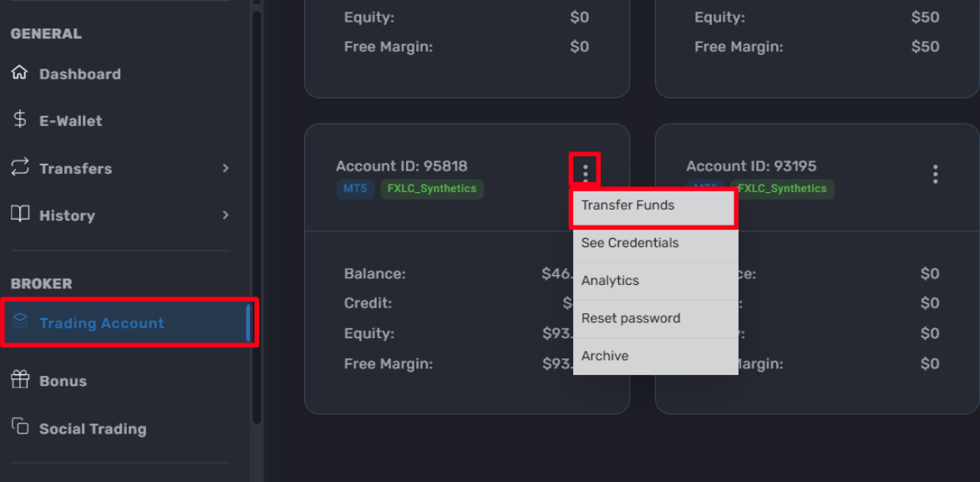Choose See Credentials in the menu
The width and height of the screenshot is (980, 482).
[655, 243]
